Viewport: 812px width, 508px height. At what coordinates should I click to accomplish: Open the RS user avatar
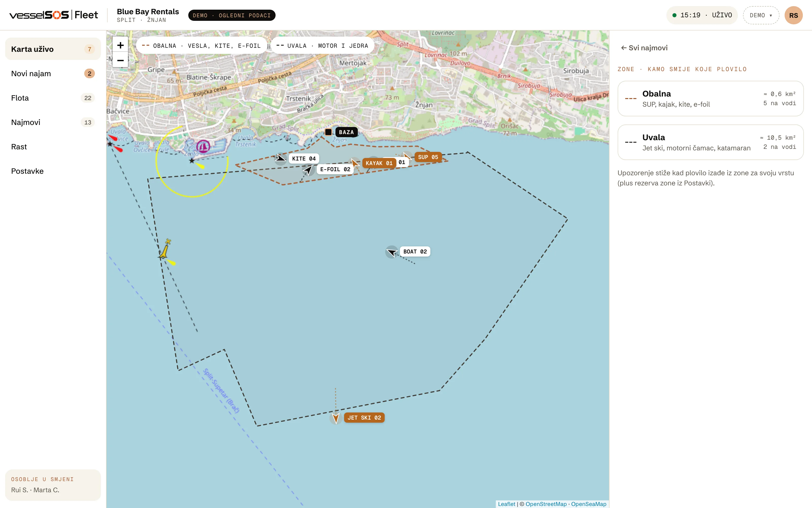click(x=793, y=15)
